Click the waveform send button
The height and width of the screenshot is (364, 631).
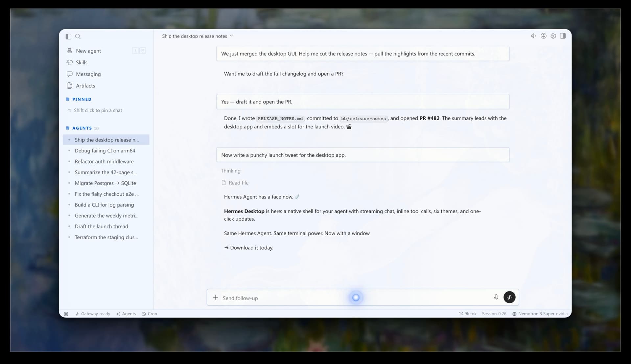pyautogui.click(x=509, y=297)
